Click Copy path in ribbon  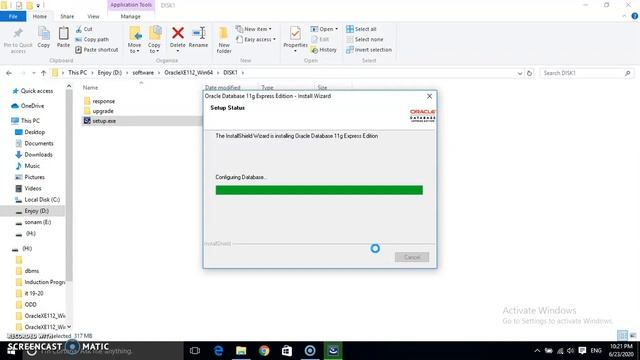click(x=92, y=40)
